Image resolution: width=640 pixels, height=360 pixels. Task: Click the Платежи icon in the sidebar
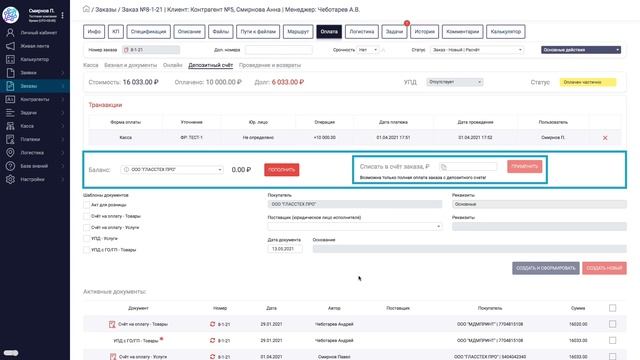(x=10, y=139)
